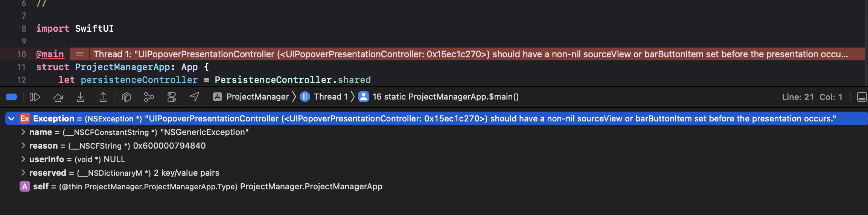Expand the userInfo variable
Viewport: 868px width, 215px height.
click(x=23, y=159)
